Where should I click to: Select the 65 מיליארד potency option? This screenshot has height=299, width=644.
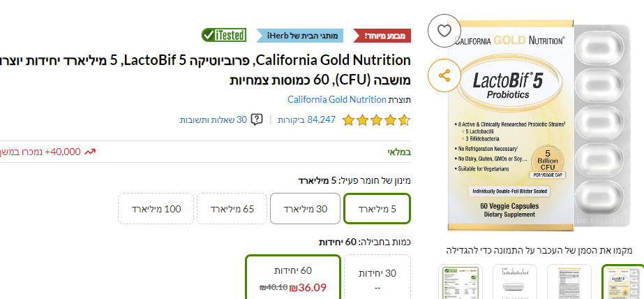click(x=232, y=209)
